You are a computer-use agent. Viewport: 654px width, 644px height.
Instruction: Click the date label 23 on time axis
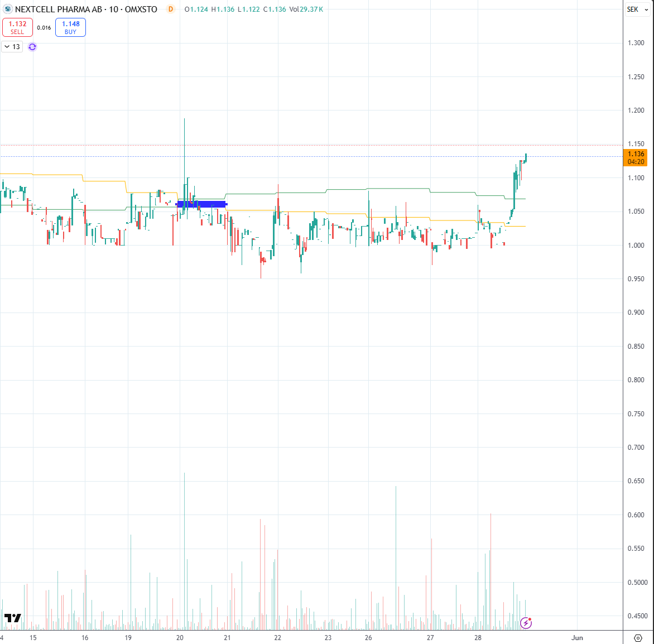coord(328,638)
